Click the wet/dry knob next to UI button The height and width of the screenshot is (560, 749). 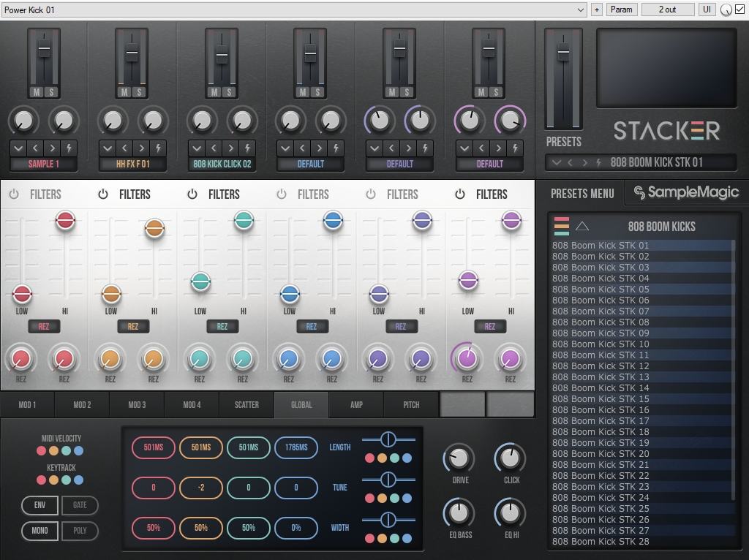click(x=726, y=10)
